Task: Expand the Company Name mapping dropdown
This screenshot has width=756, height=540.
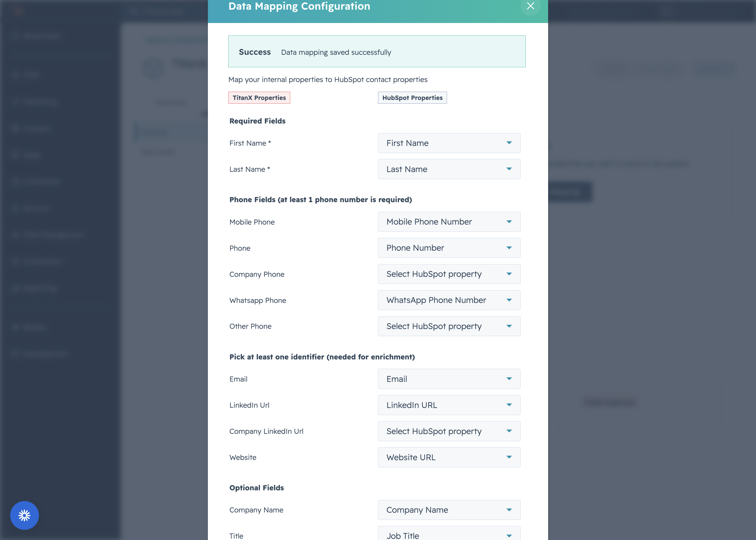Action: click(x=449, y=510)
